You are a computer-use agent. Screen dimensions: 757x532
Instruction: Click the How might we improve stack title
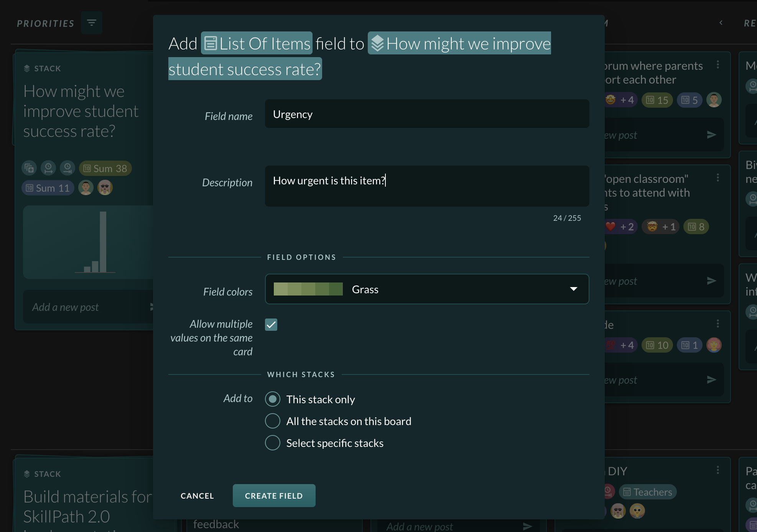click(81, 111)
